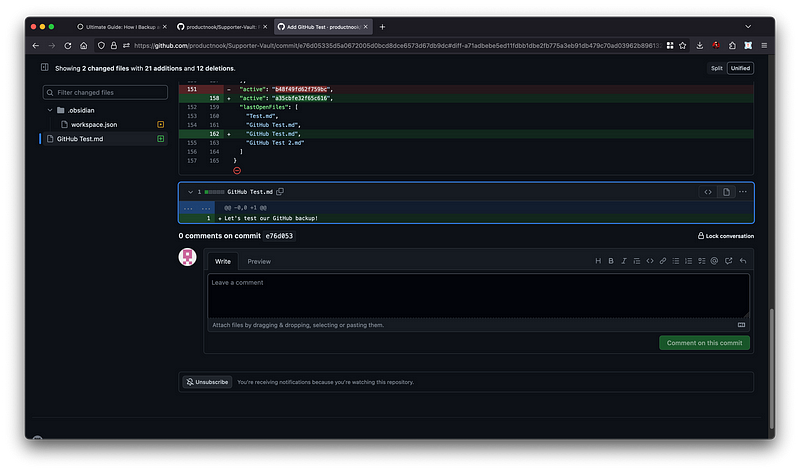Collapse the .obsidian folder
This screenshot has height=472, width=800.
[50, 110]
